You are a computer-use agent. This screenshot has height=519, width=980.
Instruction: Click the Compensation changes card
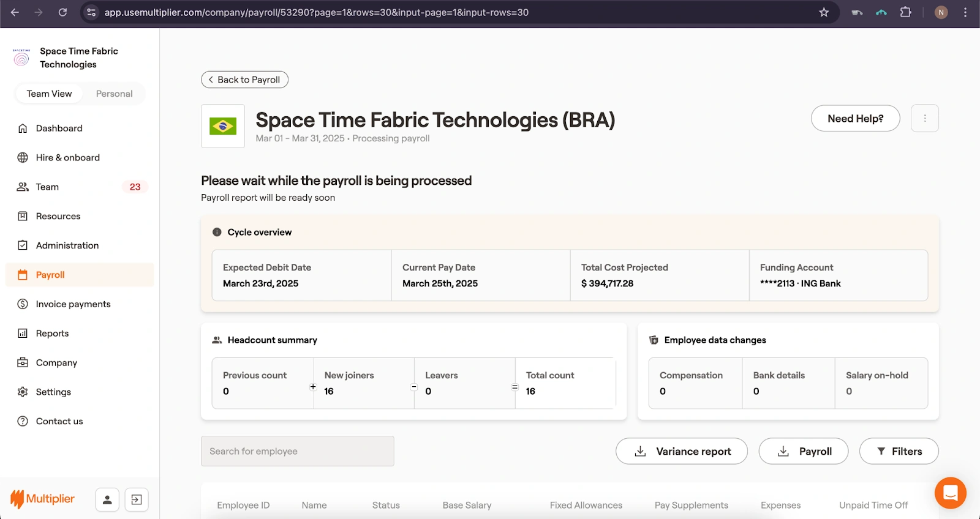(695, 383)
